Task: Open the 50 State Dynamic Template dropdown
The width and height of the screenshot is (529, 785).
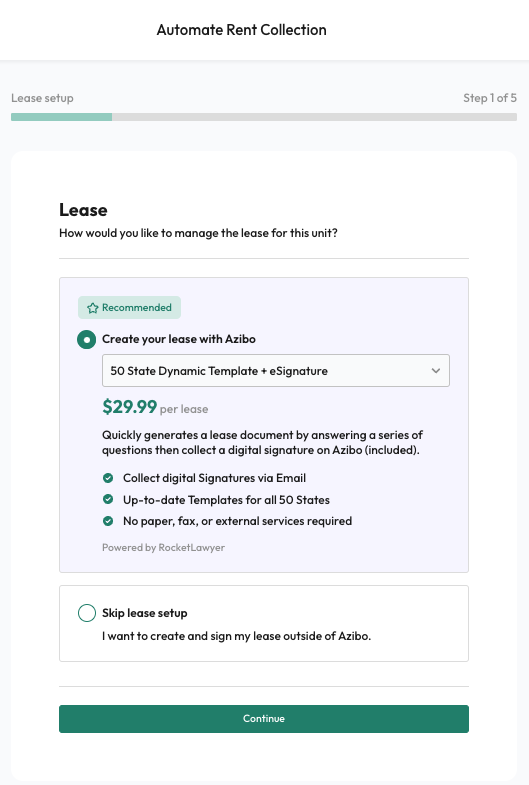Action: (276, 370)
